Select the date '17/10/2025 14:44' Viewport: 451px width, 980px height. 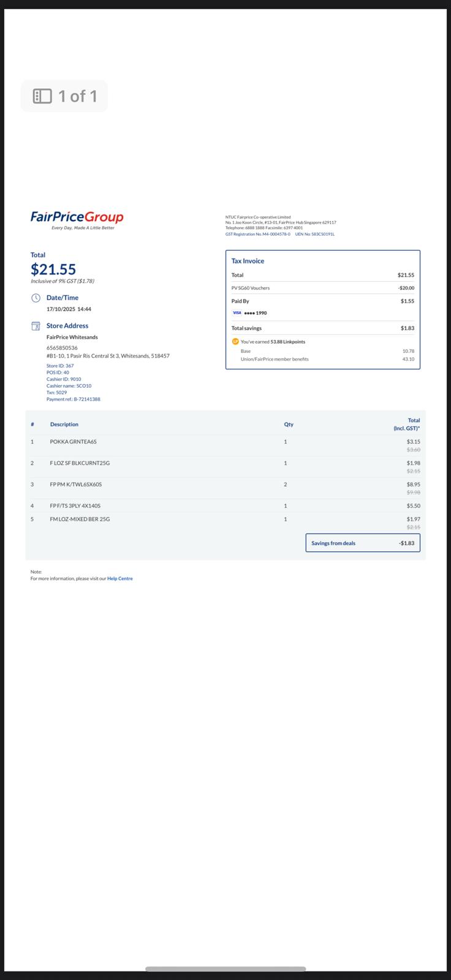click(x=69, y=309)
